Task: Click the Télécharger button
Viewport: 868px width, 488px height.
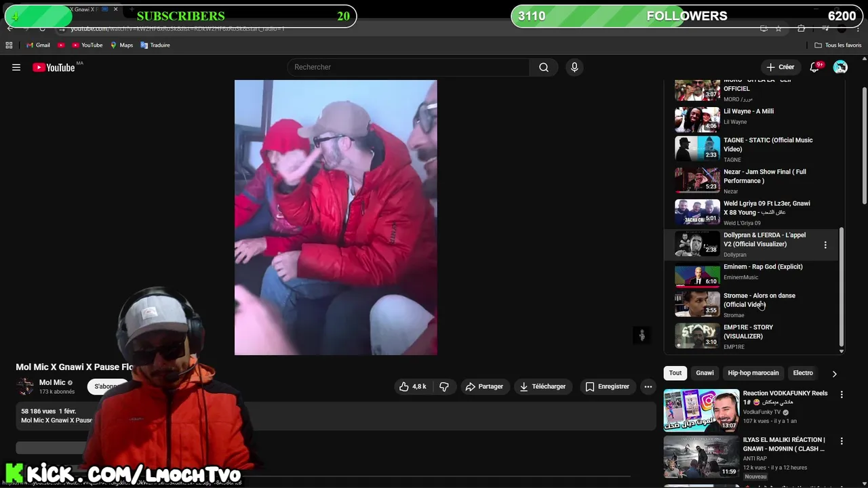Action: [542, 386]
